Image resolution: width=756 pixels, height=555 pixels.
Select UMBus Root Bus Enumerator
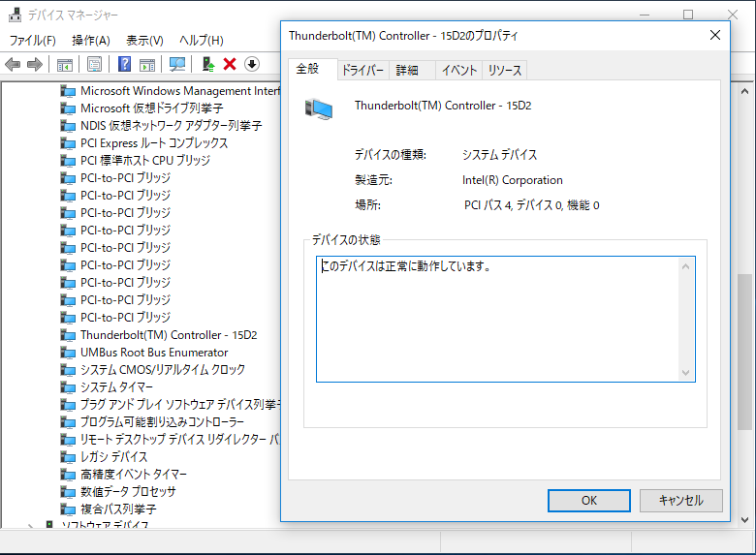tap(154, 353)
